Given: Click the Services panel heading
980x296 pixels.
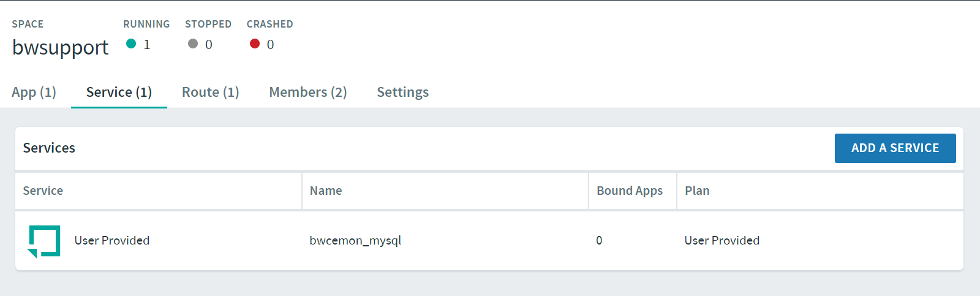Looking at the screenshot, I should 49,148.
